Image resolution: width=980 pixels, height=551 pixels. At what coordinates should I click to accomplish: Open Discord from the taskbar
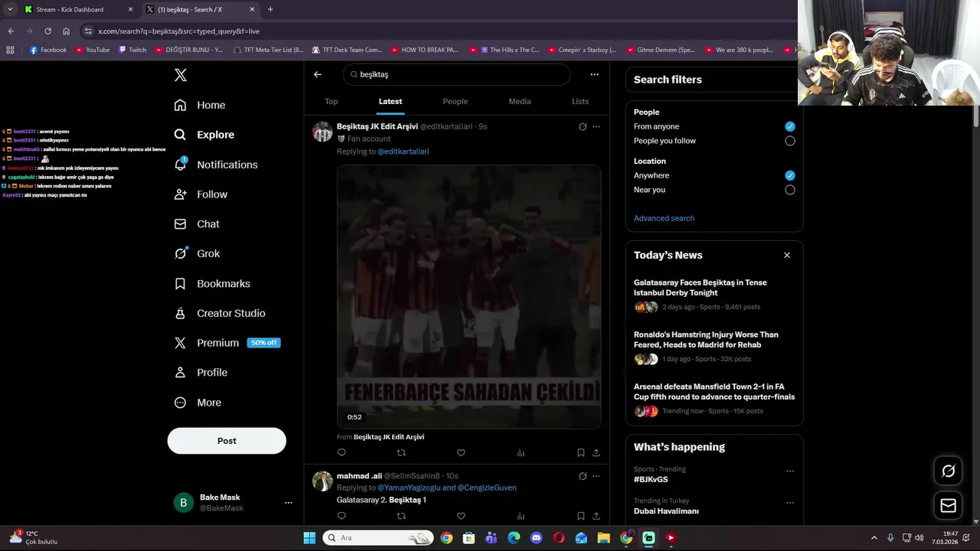pyautogui.click(x=536, y=538)
